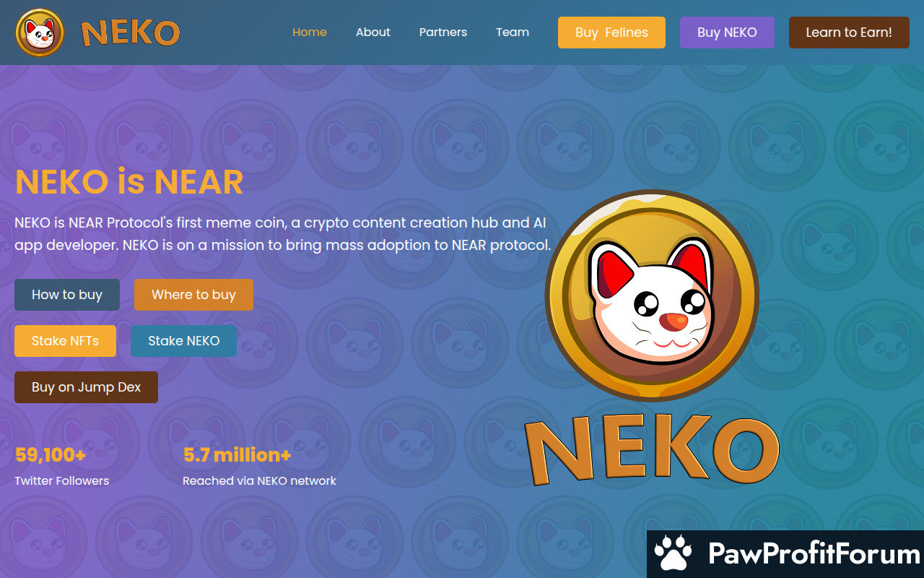Click the white paw icon in PawProfitForum banner
The height and width of the screenshot is (578, 924).
point(673,554)
